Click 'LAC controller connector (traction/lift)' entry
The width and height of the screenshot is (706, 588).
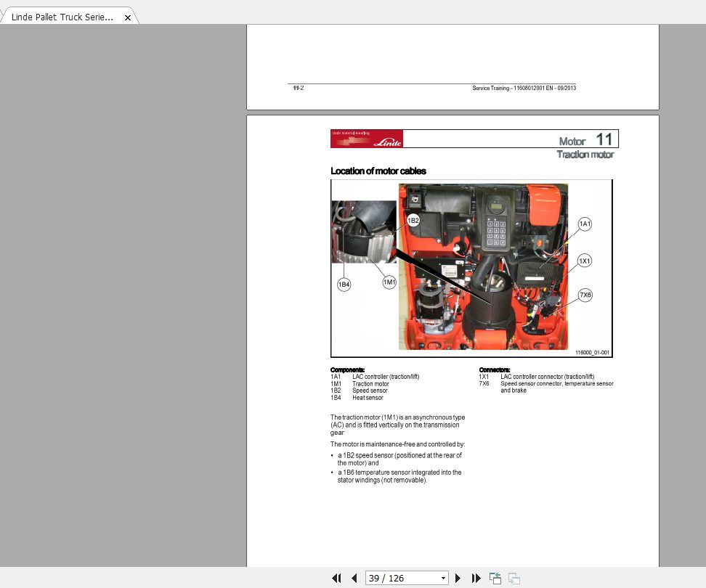(548, 377)
